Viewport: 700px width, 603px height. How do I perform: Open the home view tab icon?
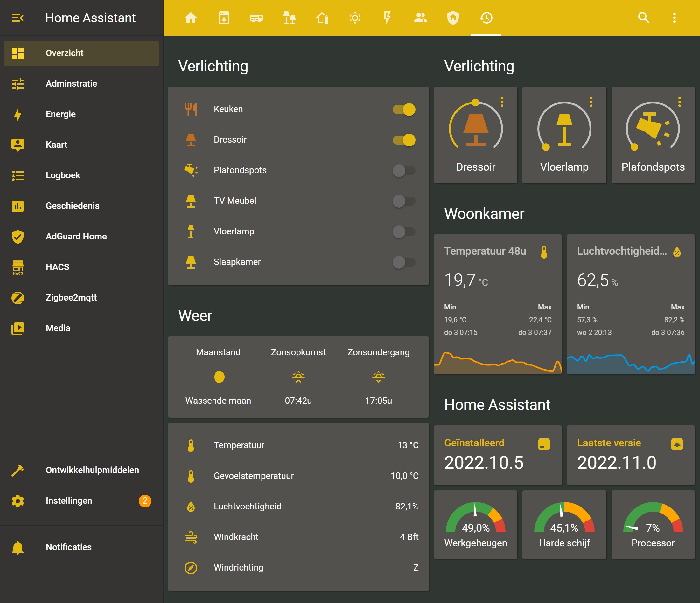191,18
